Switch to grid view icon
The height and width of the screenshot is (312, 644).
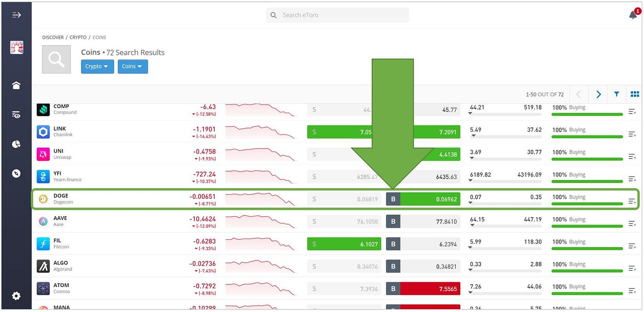tap(635, 94)
